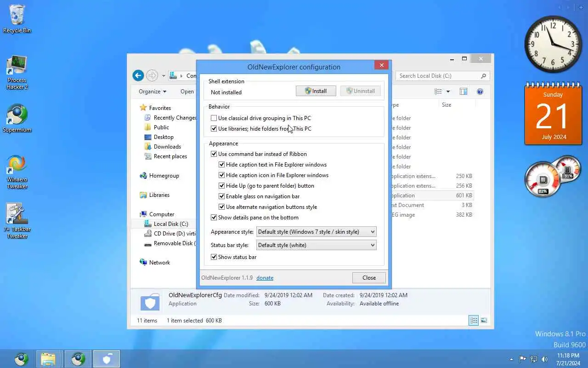Toggle the Explorer preview pane icon
588x368 pixels.
click(x=463, y=92)
